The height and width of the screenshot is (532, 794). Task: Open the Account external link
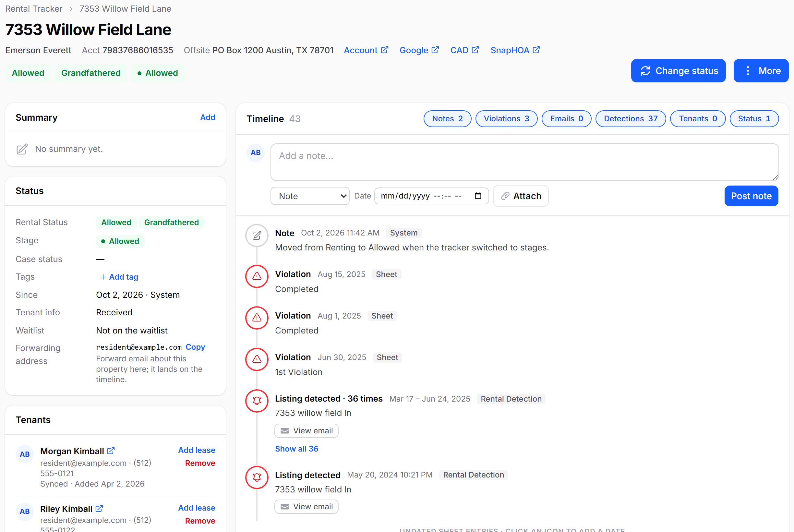coord(366,50)
